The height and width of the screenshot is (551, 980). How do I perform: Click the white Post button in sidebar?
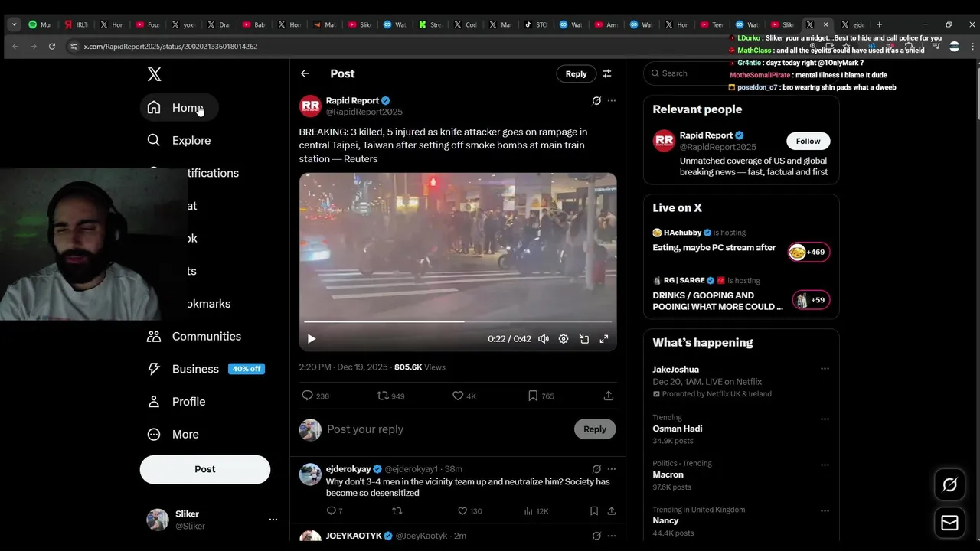[x=205, y=469]
